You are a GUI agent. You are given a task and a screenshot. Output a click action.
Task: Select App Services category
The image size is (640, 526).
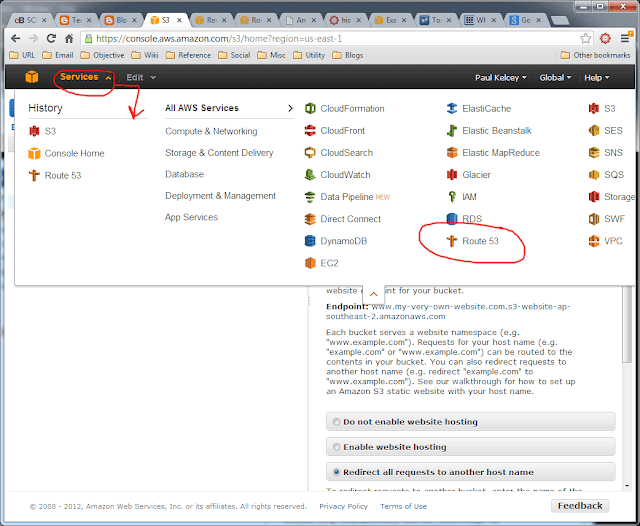pos(191,217)
